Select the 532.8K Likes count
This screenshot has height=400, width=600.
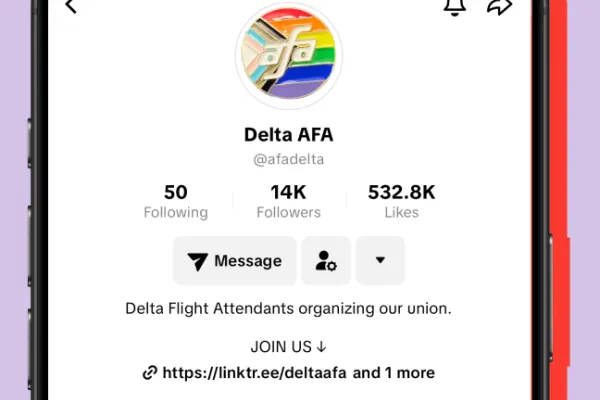point(401,193)
